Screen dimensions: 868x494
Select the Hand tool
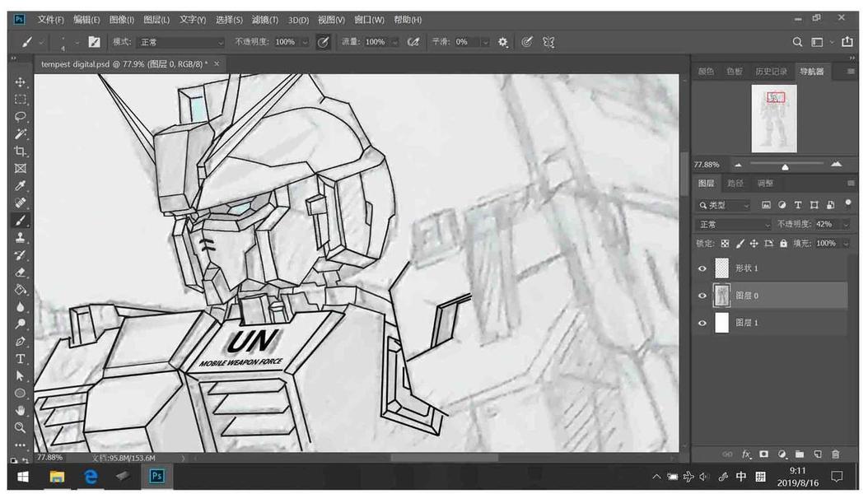tap(21, 411)
